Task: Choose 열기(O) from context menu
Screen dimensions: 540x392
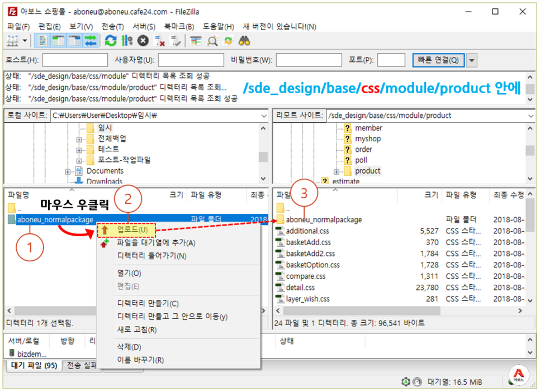Action: click(129, 273)
